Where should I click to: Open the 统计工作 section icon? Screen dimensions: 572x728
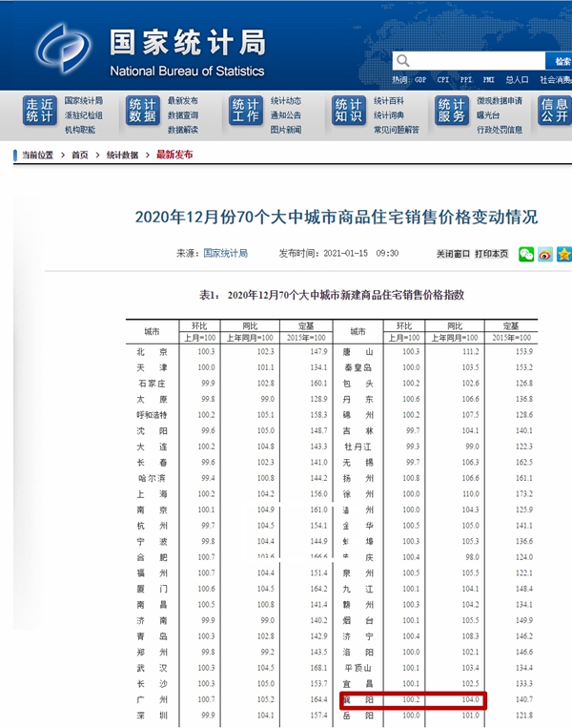pos(245,111)
